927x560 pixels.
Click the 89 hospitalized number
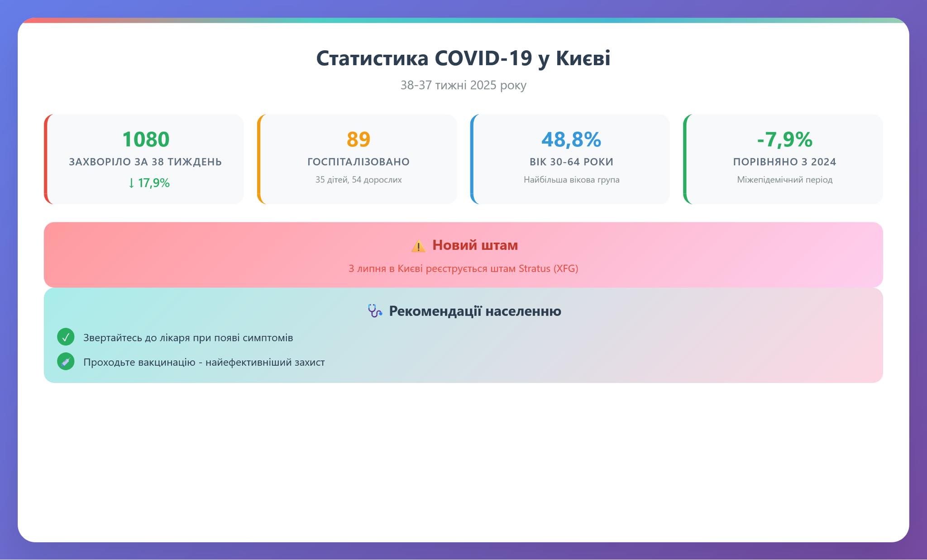pyautogui.click(x=358, y=139)
